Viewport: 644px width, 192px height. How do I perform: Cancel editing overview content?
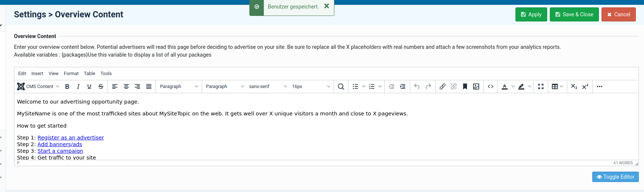coord(619,14)
